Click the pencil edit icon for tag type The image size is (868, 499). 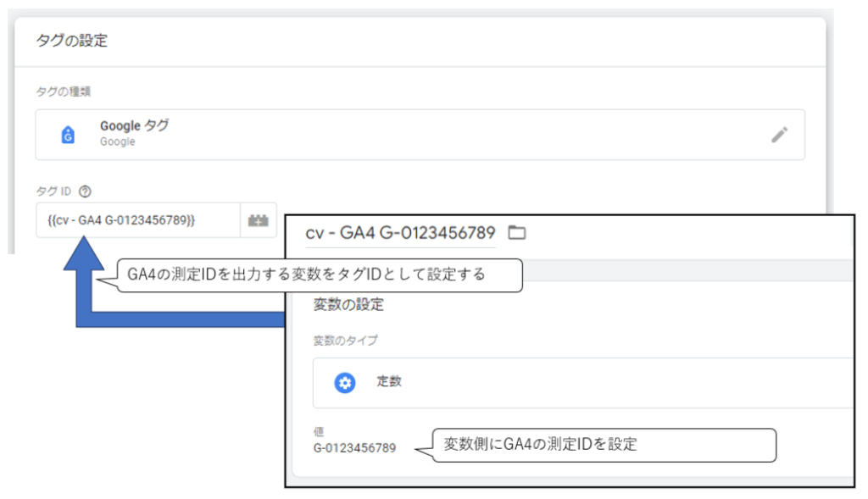(780, 135)
